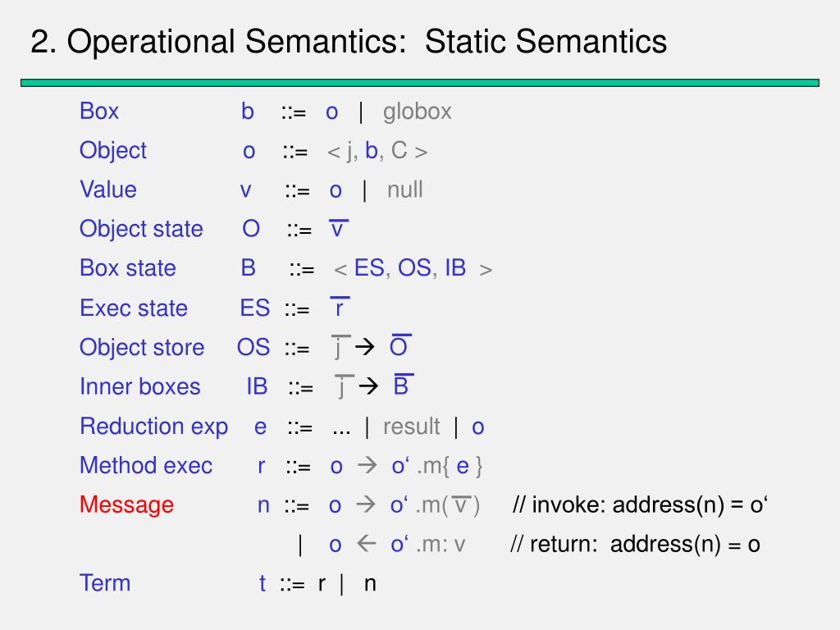
Task: Select the "Box" label in the first row
Action: tap(99, 111)
